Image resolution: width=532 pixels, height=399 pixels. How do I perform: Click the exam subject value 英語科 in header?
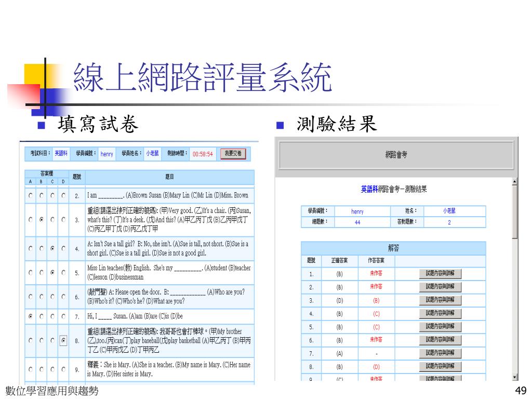coord(61,153)
